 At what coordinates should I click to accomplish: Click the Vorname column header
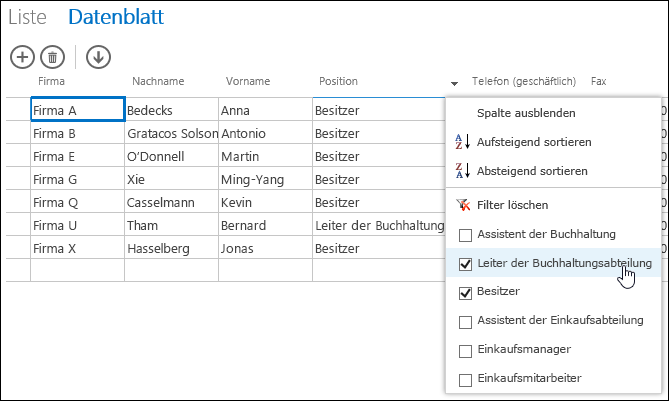point(248,81)
